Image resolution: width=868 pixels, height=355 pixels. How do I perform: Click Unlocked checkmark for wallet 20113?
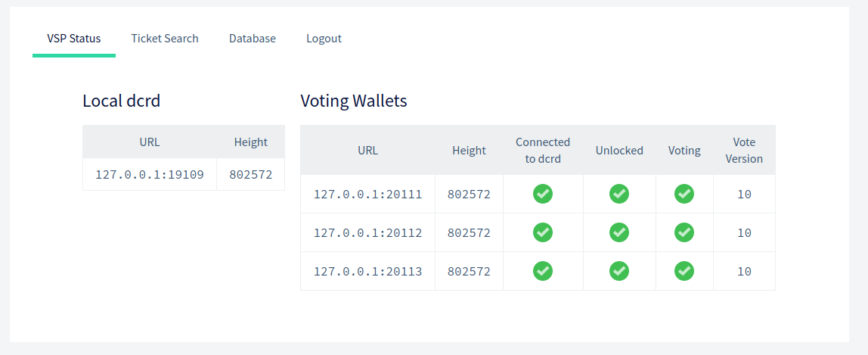619,271
